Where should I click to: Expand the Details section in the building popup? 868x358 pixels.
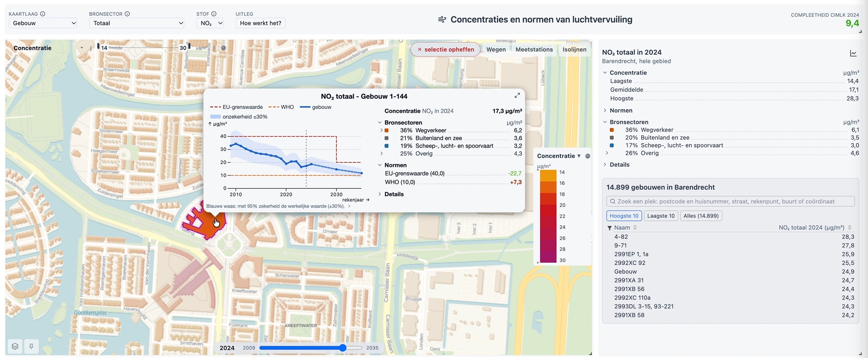point(380,194)
